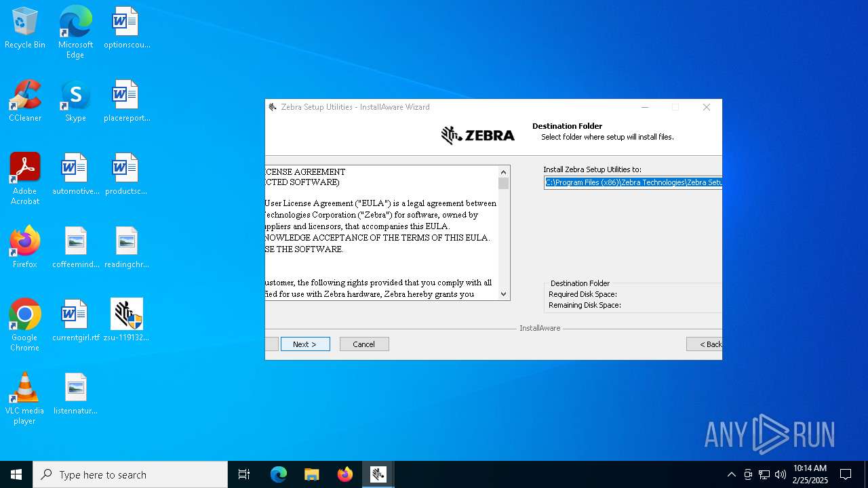Select the optionscou... Word document icon
The width and height of the screenshot is (868, 488).
[127, 28]
